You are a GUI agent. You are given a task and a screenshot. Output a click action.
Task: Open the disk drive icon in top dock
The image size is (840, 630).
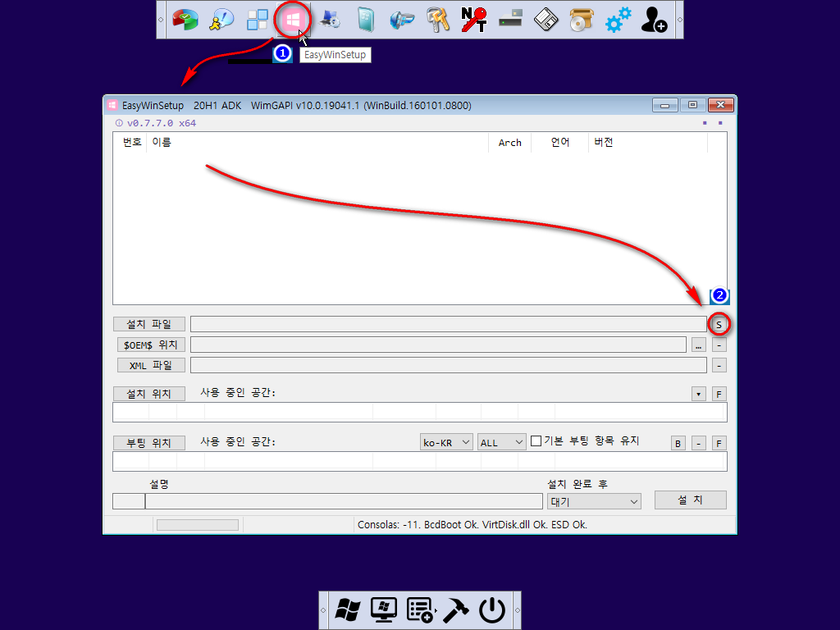pos(510,20)
